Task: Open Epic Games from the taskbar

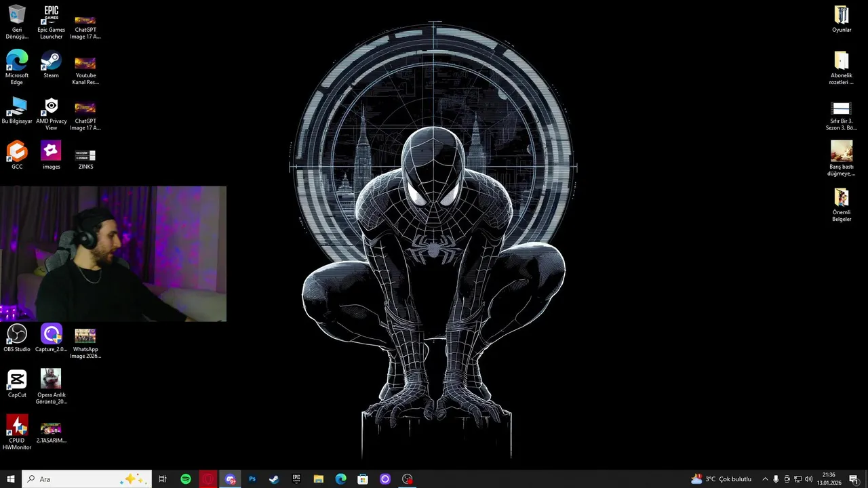Action: [296, 479]
